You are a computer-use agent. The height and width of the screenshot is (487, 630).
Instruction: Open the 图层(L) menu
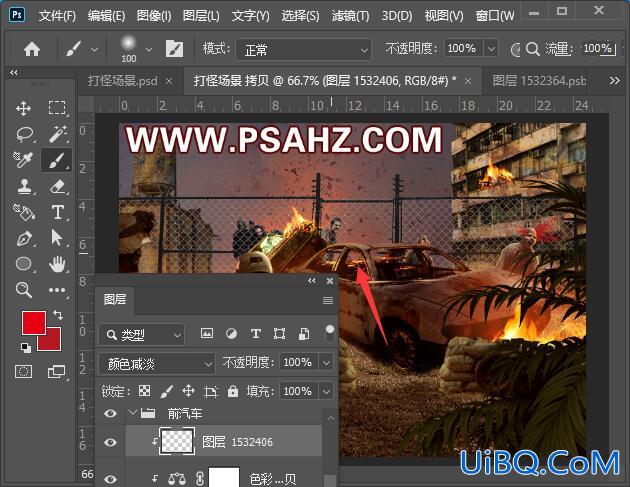201,16
